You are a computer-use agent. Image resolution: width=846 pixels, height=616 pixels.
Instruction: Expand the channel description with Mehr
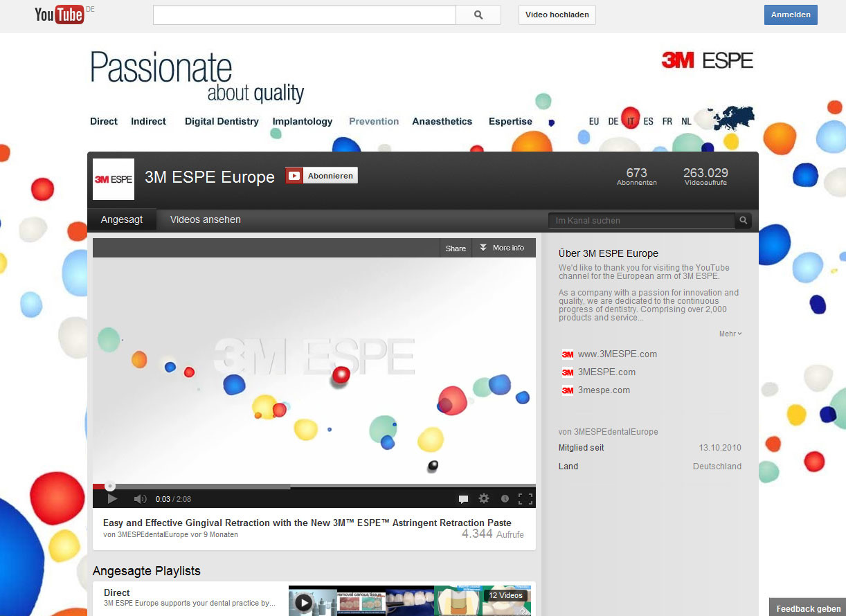click(x=730, y=334)
